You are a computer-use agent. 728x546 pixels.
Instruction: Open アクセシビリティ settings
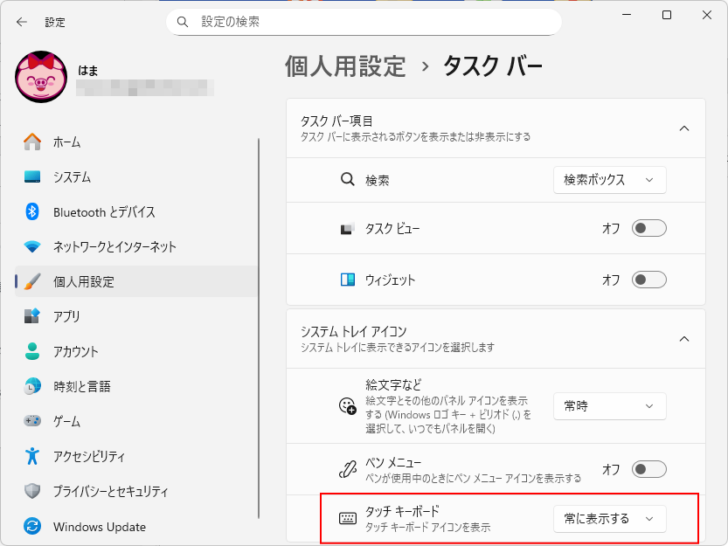pyautogui.click(x=136, y=456)
